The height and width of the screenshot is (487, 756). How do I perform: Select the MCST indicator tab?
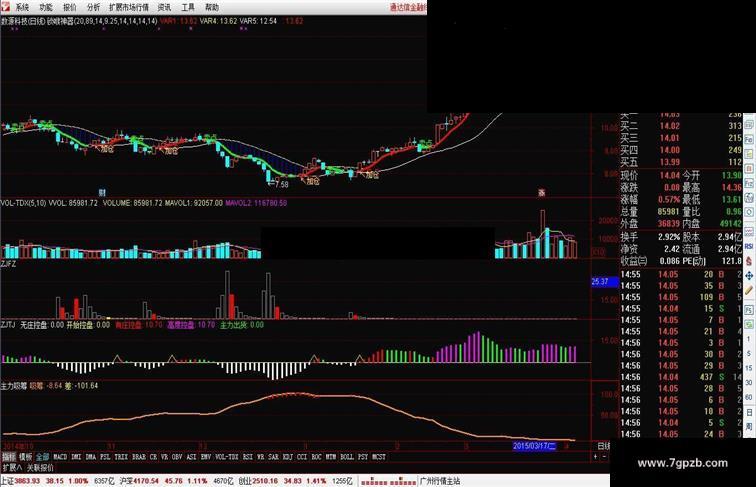point(378,456)
